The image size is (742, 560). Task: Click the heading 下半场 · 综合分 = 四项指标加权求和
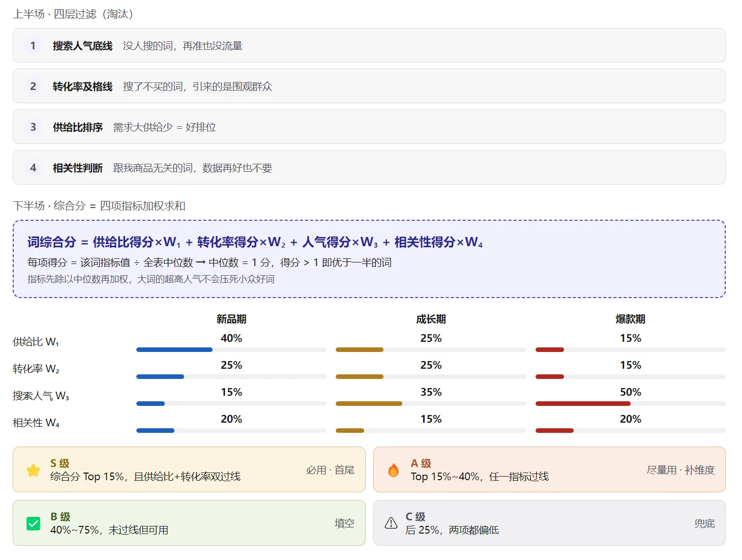[99, 206]
